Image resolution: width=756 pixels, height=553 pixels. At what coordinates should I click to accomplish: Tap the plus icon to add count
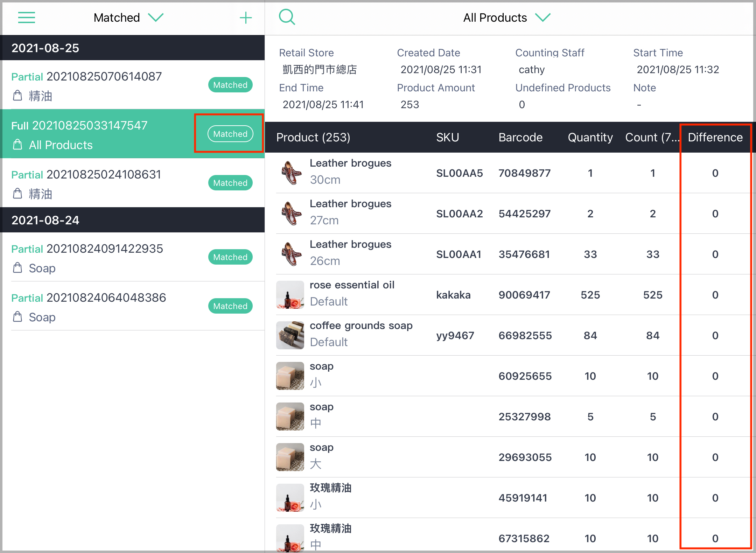[246, 17]
